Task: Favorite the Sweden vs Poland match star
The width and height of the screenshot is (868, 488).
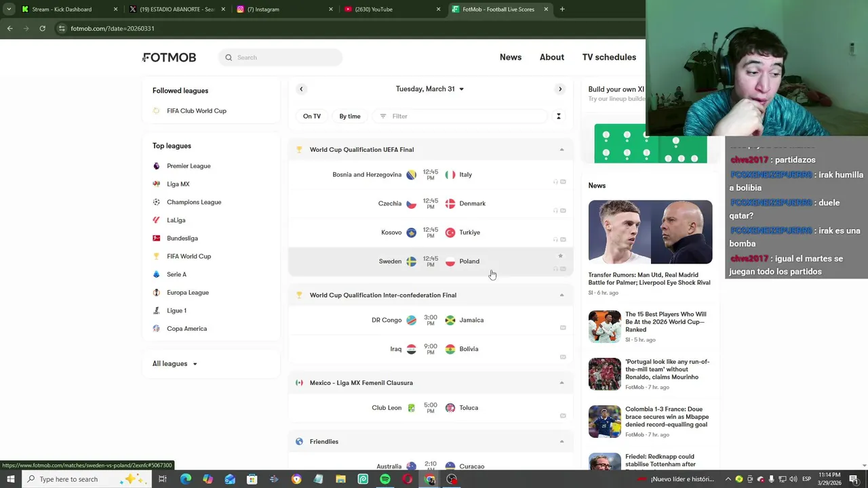Action: point(560,256)
